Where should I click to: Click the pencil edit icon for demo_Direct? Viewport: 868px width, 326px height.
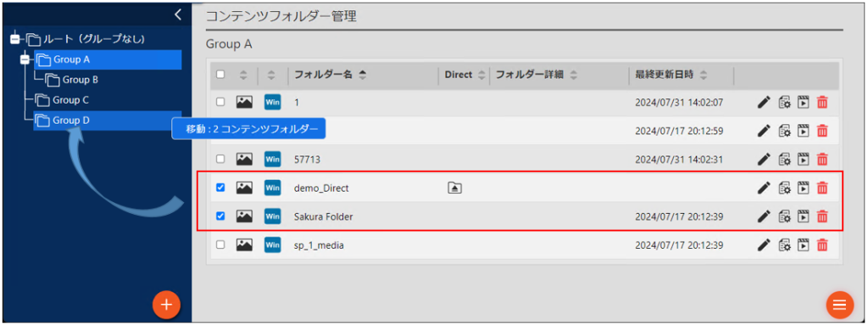[764, 188]
